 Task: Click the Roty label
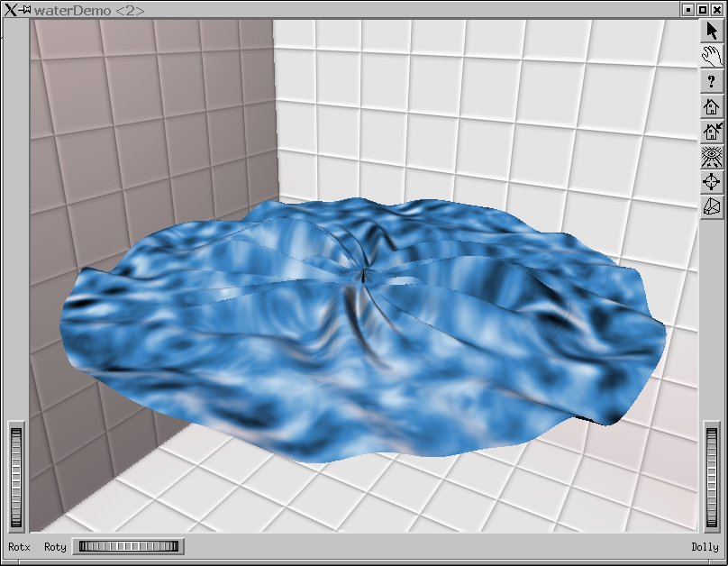click(55, 547)
